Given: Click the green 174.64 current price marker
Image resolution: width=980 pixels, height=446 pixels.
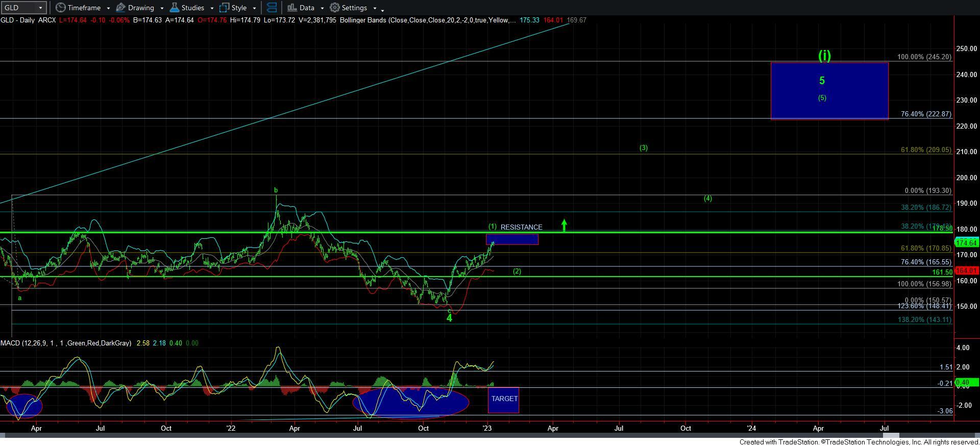Looking at the screenshot, I should [967, 243].
